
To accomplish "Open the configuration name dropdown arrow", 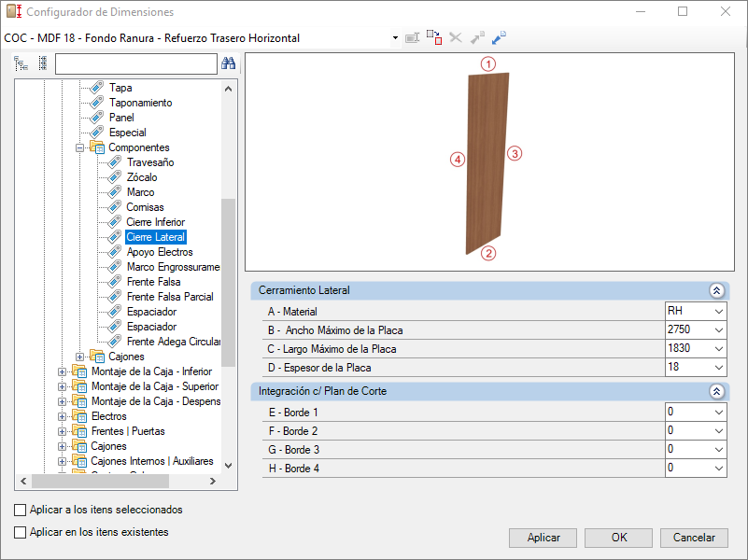I will 395,37.
